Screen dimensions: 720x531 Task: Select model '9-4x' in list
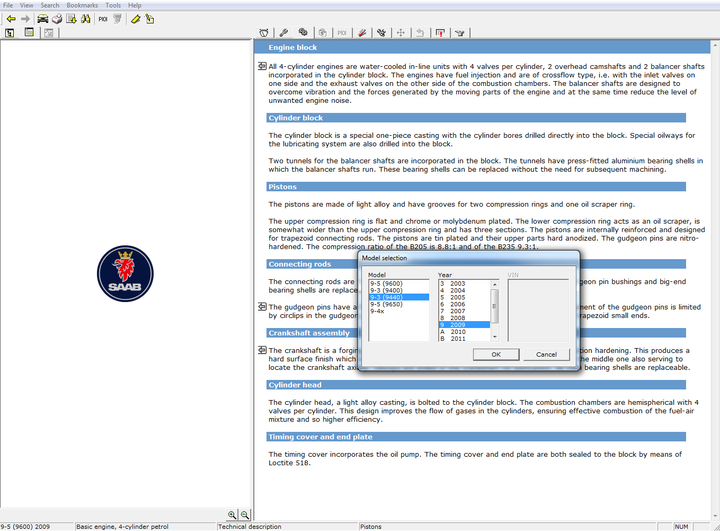(x=399, y=311)
